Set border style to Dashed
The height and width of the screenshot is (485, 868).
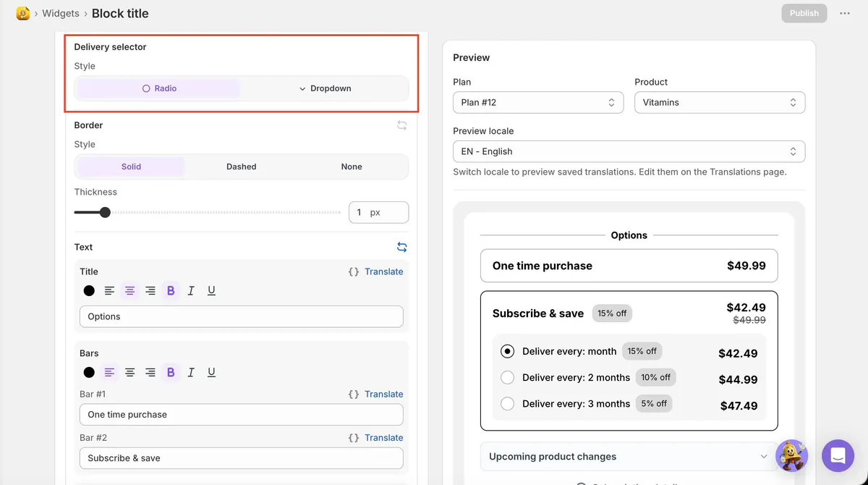241,166
